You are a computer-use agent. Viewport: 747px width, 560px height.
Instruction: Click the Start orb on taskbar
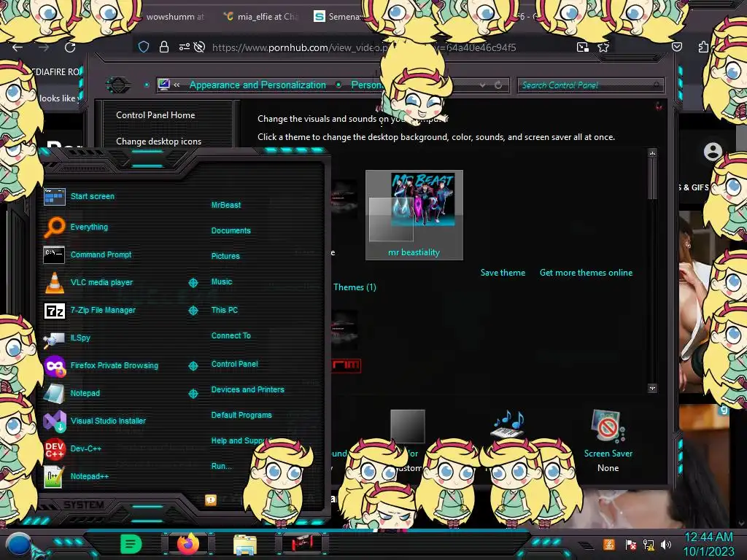tap(19, 544)
